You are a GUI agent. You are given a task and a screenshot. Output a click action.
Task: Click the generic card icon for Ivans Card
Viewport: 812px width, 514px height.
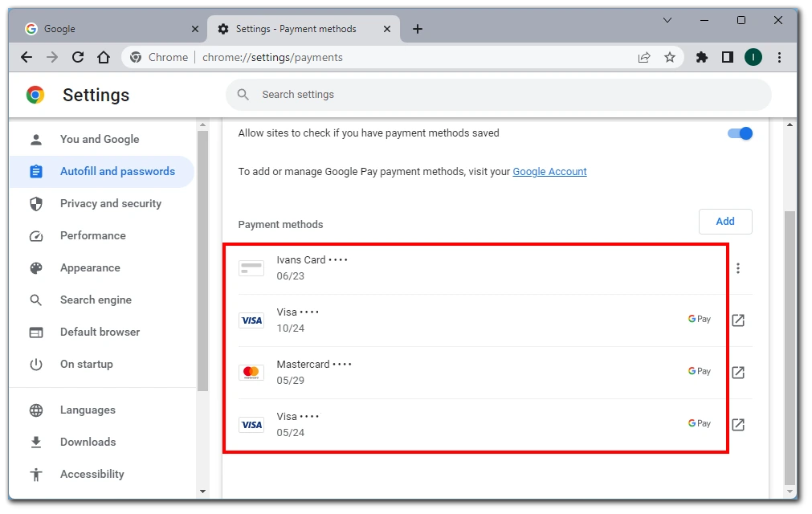(251, 268)
